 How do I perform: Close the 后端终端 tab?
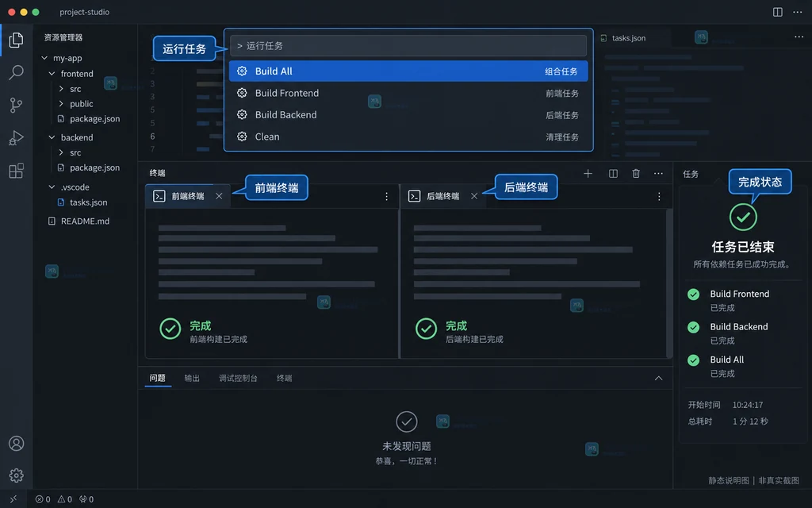pos(474,196)
